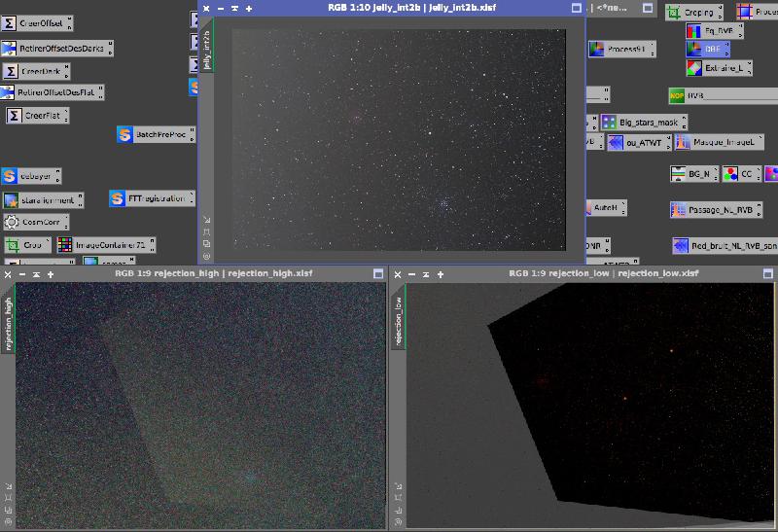Click the CosmCorr gear icon
The width and height of the screenshot is (778, 532).
pyautogui.click(x=36, y=222)
